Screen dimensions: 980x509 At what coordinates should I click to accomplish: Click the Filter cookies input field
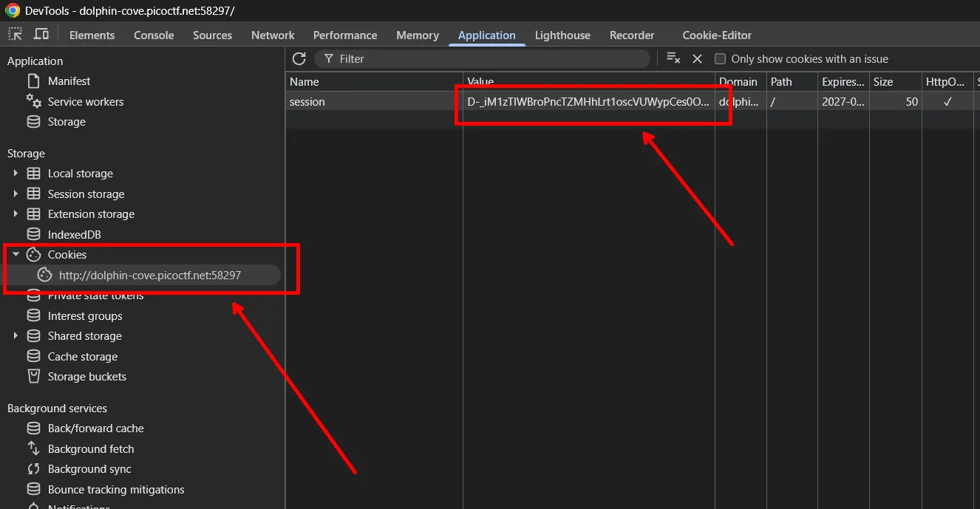[482, 58]
